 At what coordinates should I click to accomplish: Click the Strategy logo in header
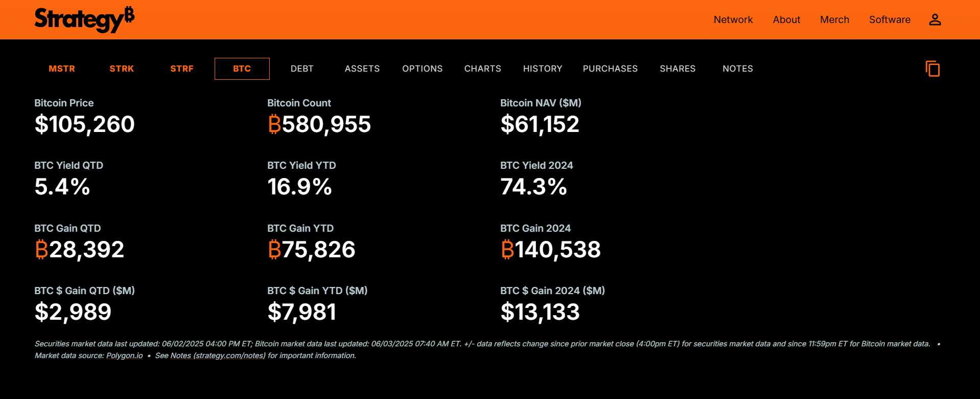click(84, 19)
